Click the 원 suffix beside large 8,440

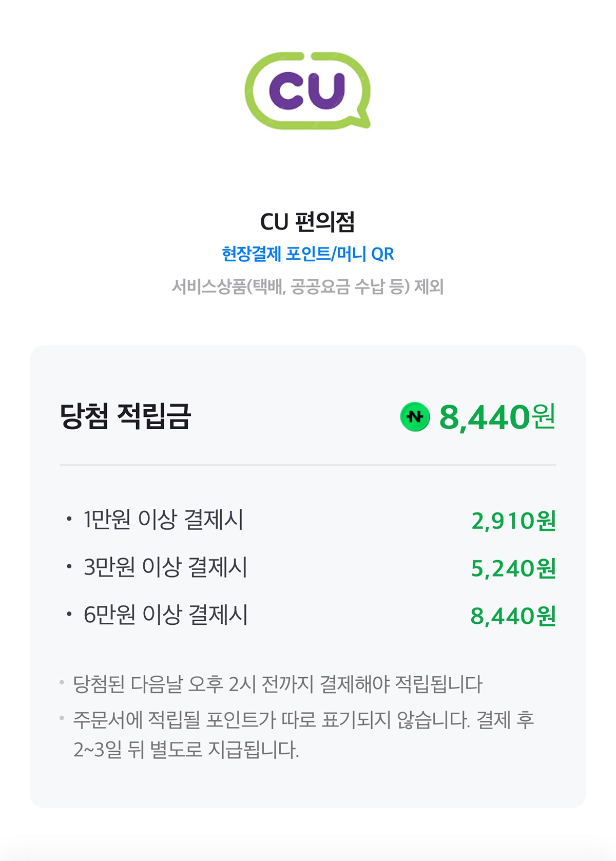tap(544, 416)
